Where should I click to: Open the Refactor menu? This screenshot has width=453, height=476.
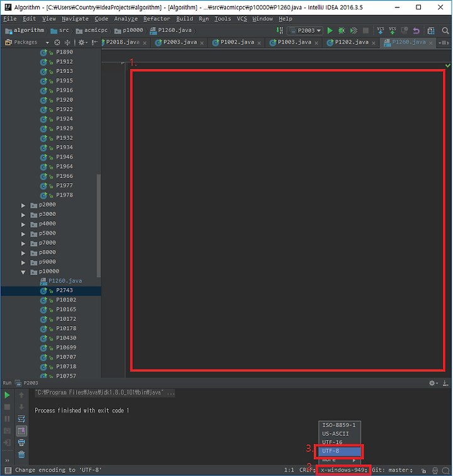(157, 19)
